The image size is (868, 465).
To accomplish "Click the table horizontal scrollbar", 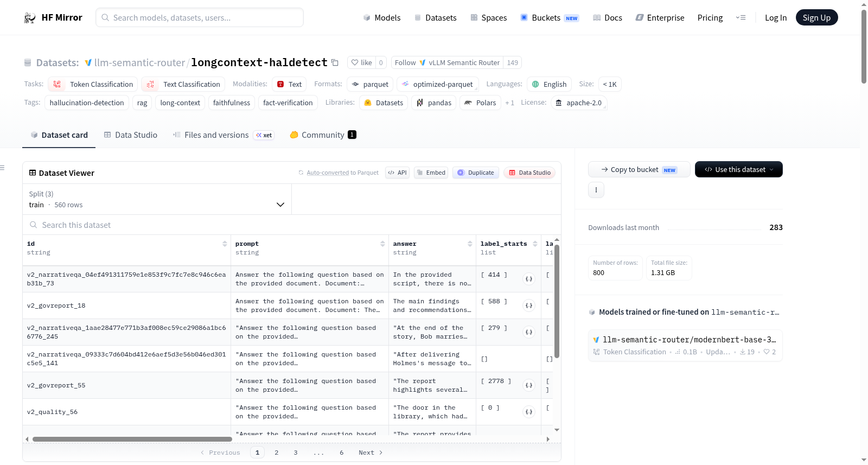I will click(x=132, y=439).
